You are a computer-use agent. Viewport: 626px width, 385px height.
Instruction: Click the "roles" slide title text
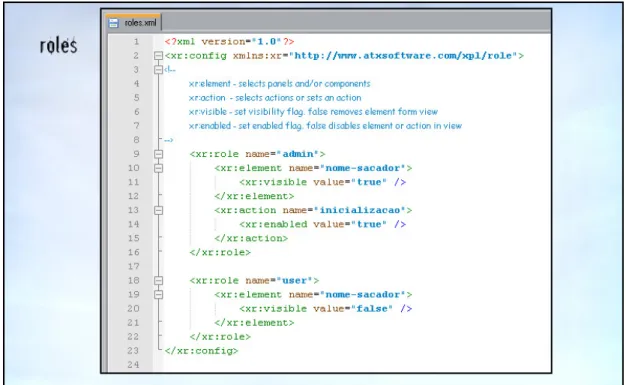click(x=58, y=45)
